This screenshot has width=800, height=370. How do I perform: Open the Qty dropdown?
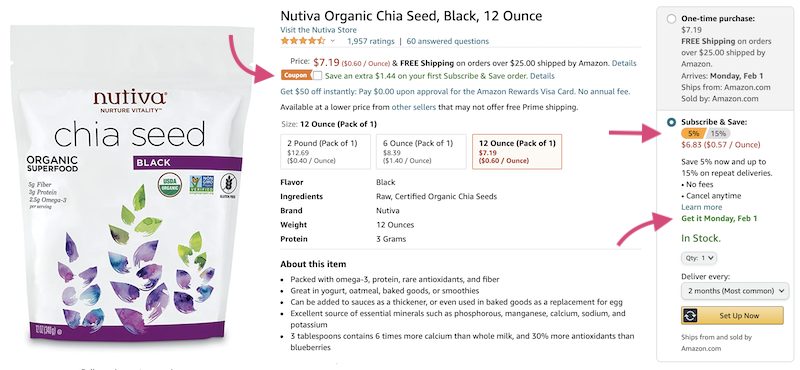(699, 258)
